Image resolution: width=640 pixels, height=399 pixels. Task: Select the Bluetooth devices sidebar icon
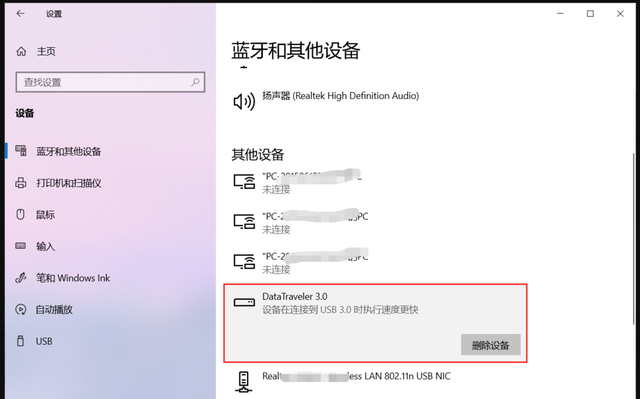(x=21, y=151)
